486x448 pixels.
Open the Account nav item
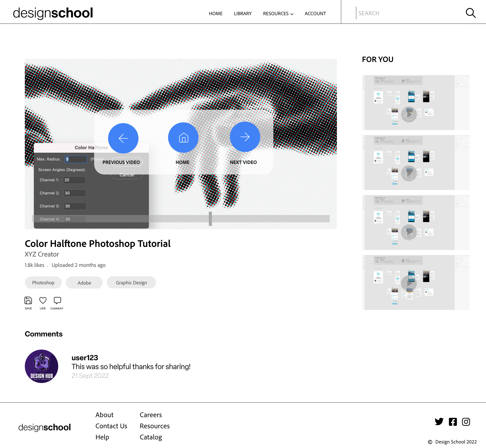pyautogui.click(x=315, y=13)
